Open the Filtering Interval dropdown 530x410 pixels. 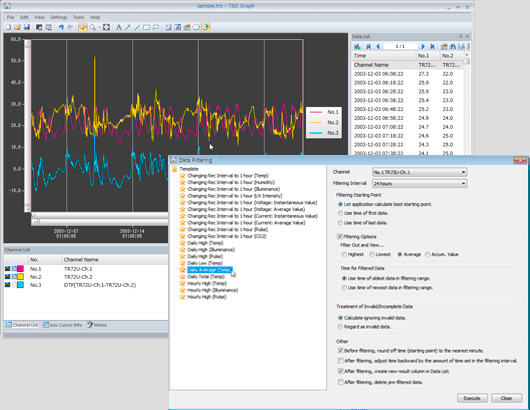(419, 184)
